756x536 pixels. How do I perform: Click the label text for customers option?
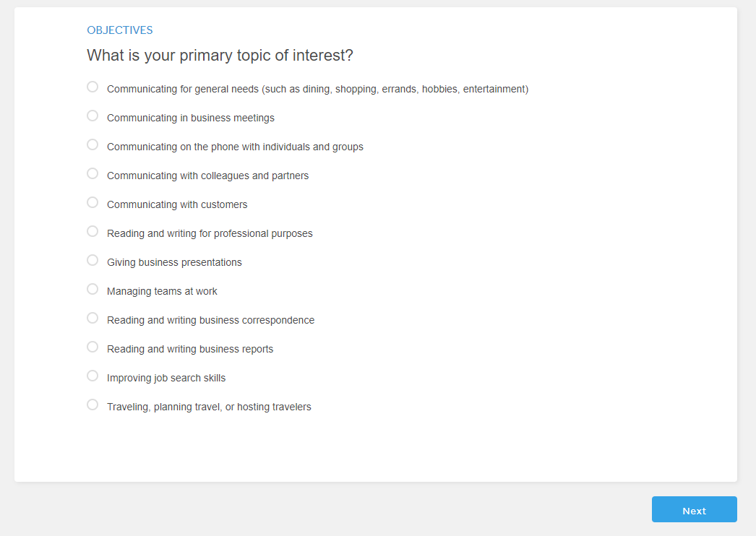click(176, 204)
